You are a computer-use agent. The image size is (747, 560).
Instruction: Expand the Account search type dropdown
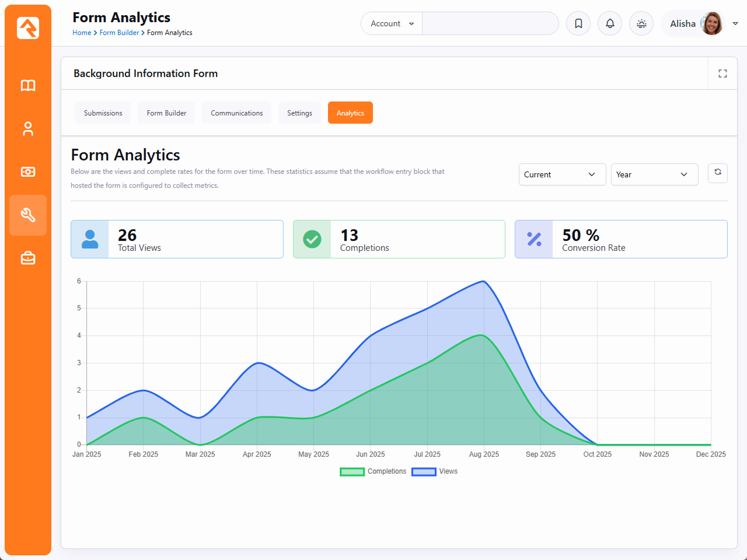392,24
